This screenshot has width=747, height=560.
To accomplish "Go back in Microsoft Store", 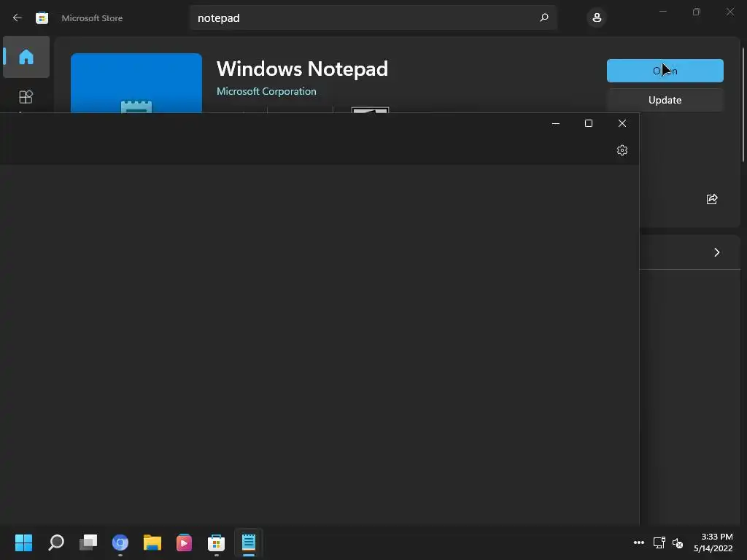I will [18, 17].
